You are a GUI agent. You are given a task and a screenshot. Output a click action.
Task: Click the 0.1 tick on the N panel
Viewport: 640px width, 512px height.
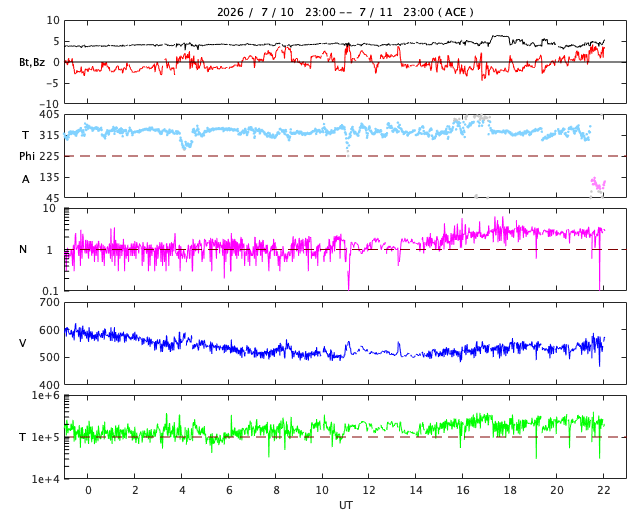[x=50, y=291]
